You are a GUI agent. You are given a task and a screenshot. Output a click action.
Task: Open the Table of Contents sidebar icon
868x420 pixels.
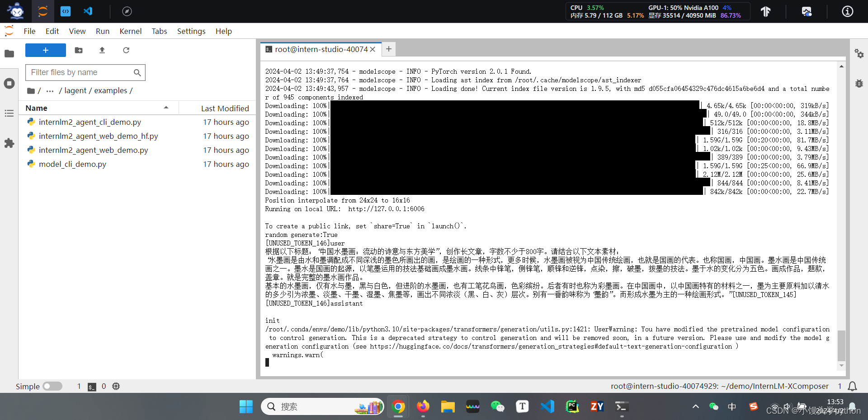tap(9, 113)
